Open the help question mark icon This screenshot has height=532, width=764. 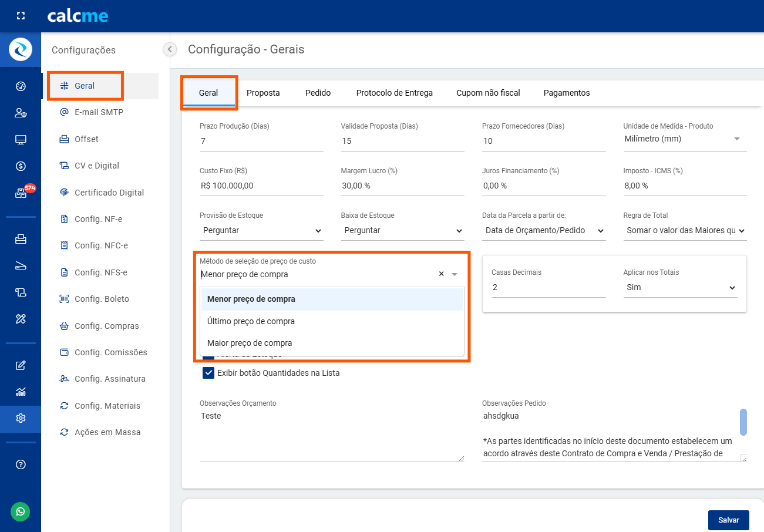pyautogui.click(x=21, y=464)
